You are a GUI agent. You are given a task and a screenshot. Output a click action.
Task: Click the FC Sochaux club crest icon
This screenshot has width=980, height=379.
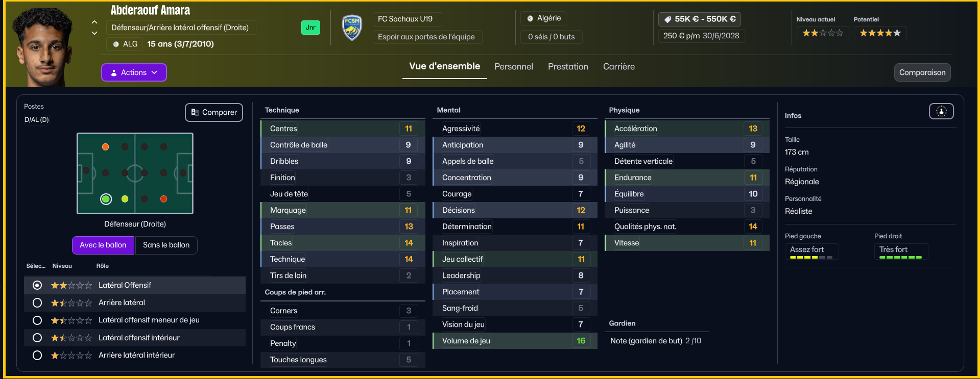pos(352,28)
